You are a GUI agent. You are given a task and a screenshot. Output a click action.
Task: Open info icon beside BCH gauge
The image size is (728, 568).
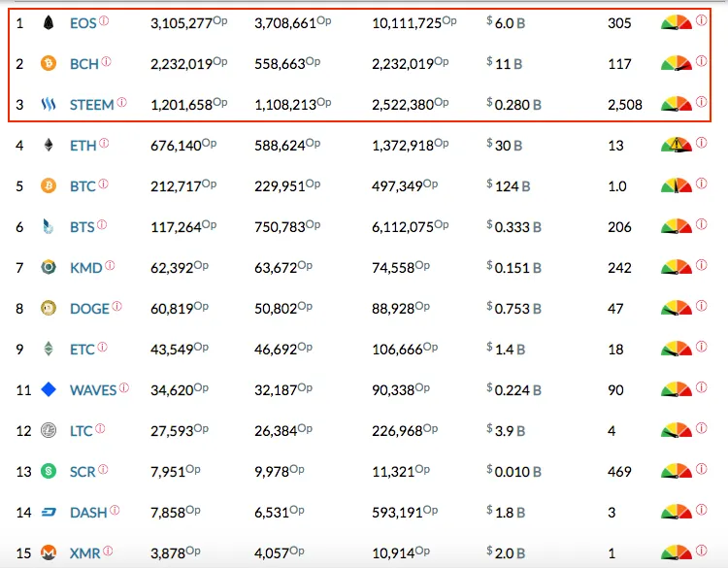point(702,61)
